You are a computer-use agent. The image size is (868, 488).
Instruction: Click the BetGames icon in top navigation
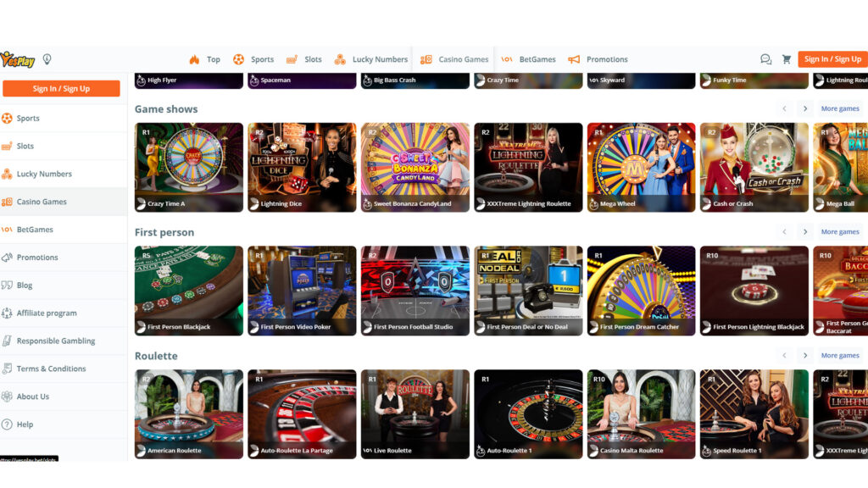point(507,59)
